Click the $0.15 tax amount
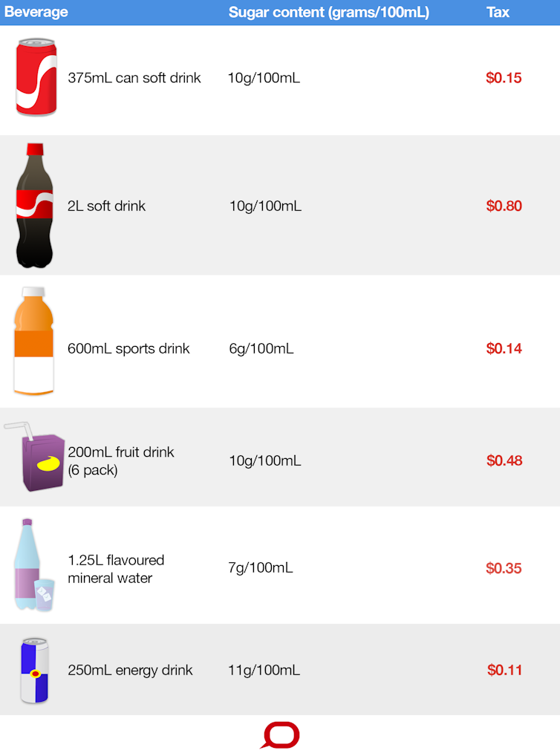560x756 pixels. coord(504,78)
